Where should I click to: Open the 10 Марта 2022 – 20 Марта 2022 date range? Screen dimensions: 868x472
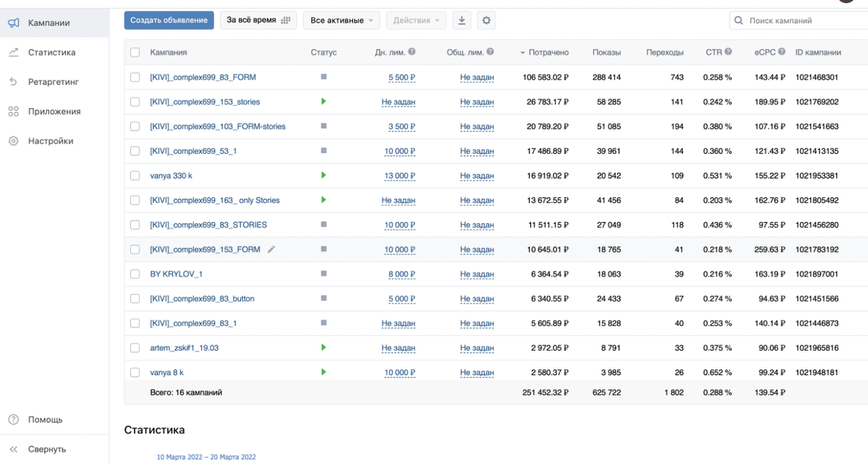click(x=206, y=457)
